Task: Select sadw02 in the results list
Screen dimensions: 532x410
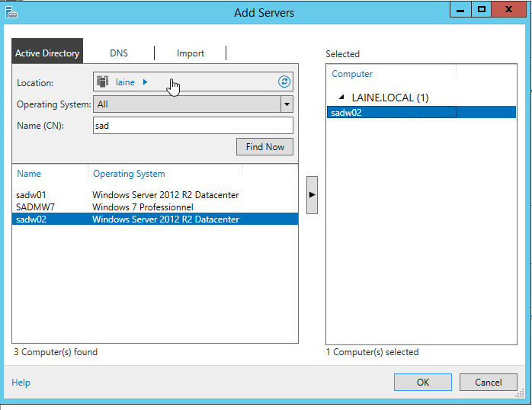Action: coord(155,219)
